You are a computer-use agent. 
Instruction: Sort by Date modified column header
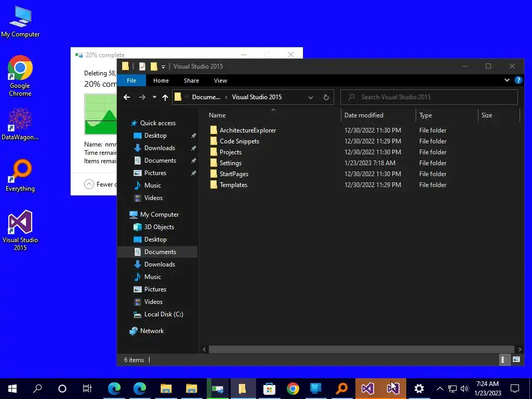point(364,115)
